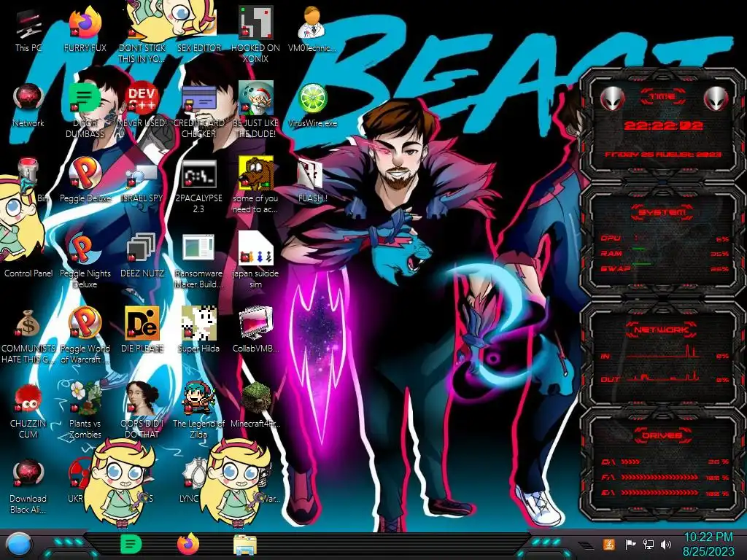
Task: Open the CREDIT CARD CHECKER shortcut
Action: pyautogui.click(x=198, y=98)
